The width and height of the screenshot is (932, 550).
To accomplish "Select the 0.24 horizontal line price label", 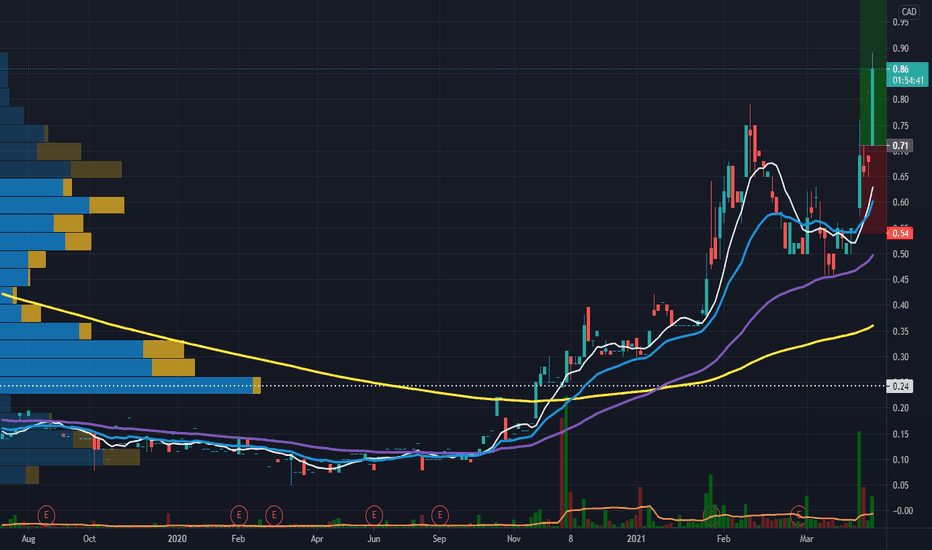I will point(900,386).
